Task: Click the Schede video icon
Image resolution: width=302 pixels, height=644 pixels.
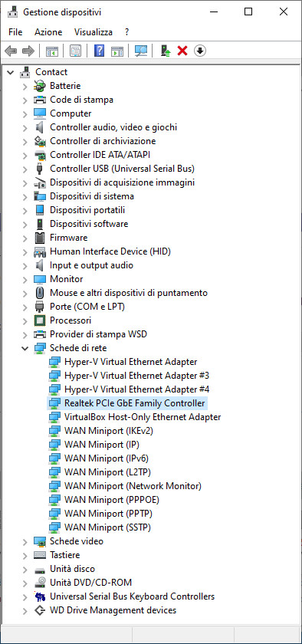Action: click(x=40, y=541)
